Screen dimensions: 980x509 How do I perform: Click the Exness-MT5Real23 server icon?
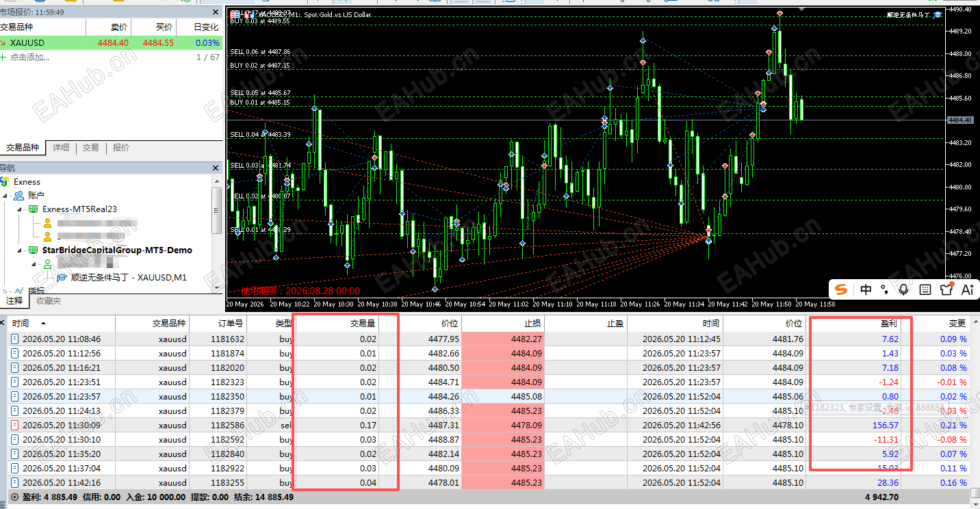click(x=33, y=209)
